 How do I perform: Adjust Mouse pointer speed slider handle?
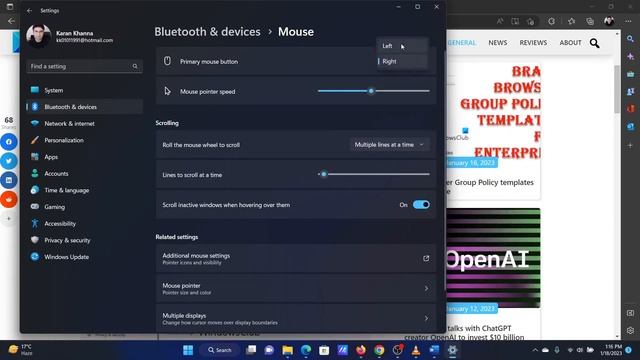pyautogui.click(x=371, y=91)
